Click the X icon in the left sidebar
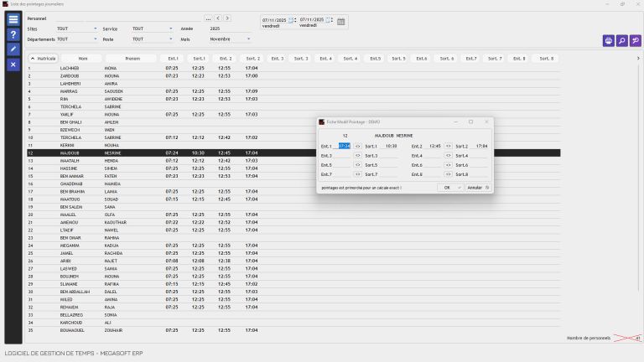Screen dimensions: 644x362 tap(13, 65)
